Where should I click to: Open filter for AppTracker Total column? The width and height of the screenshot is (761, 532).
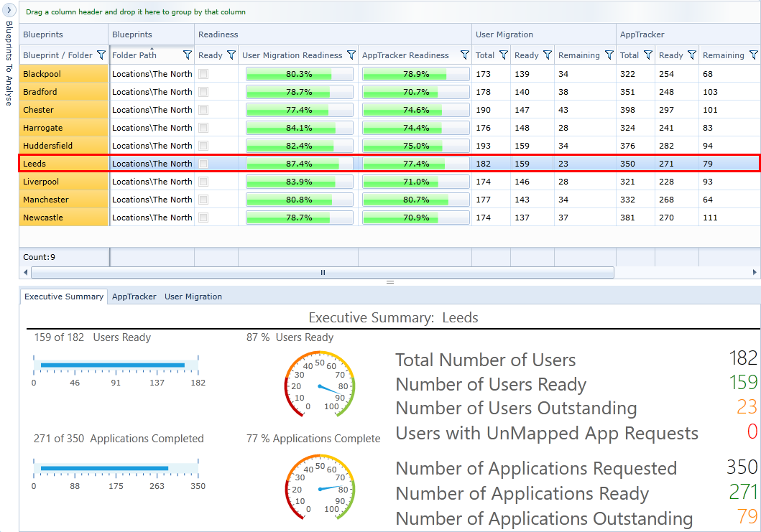[x=648, y=55]
